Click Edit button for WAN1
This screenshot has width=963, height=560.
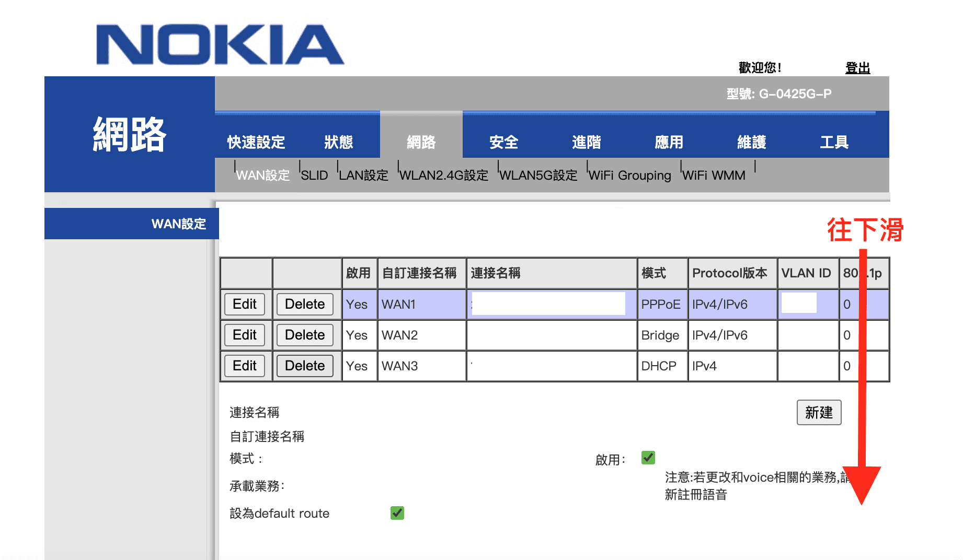[245, 304]
